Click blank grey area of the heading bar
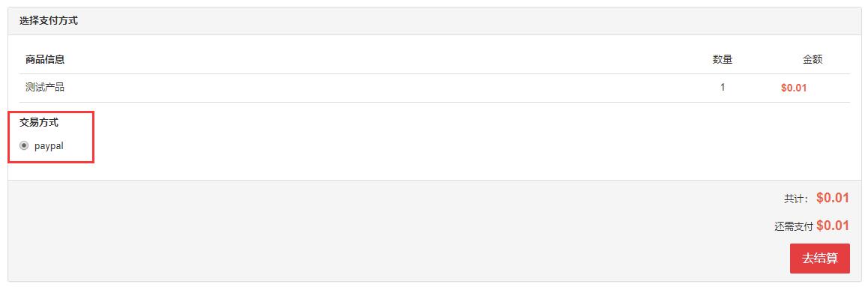The width and height of the screenshot is (868, 287). [x=443, y=21]
